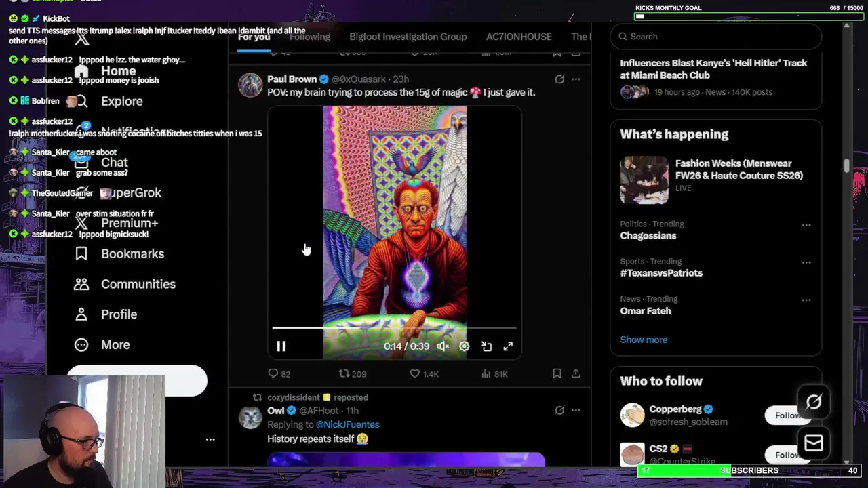868x488 pixels.
Task: Reply to Paul Brown's post with 82 replies
Action: pyautogui.click(x=279, y=373)
